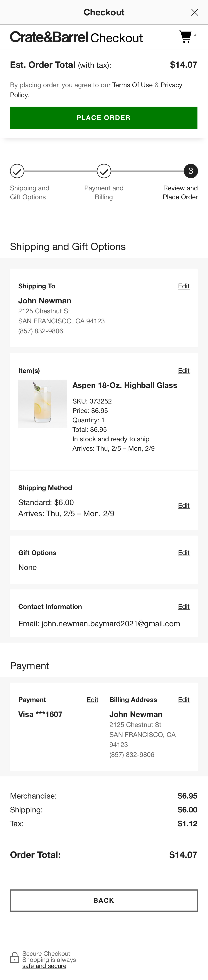
Task: Click the Review and Place Order step circle
Action: pyautogui.click(x=191, y=171)
